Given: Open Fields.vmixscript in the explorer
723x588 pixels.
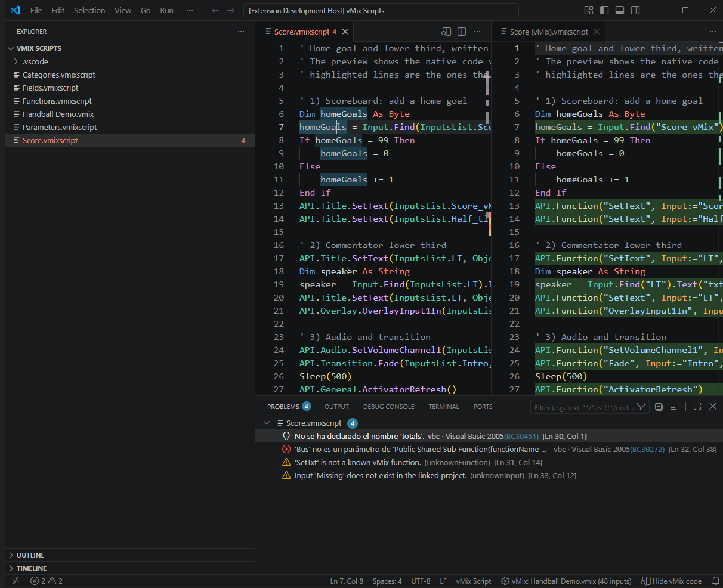Looking at the screenshot, I should pyautogui.click(x=129, y=88).
